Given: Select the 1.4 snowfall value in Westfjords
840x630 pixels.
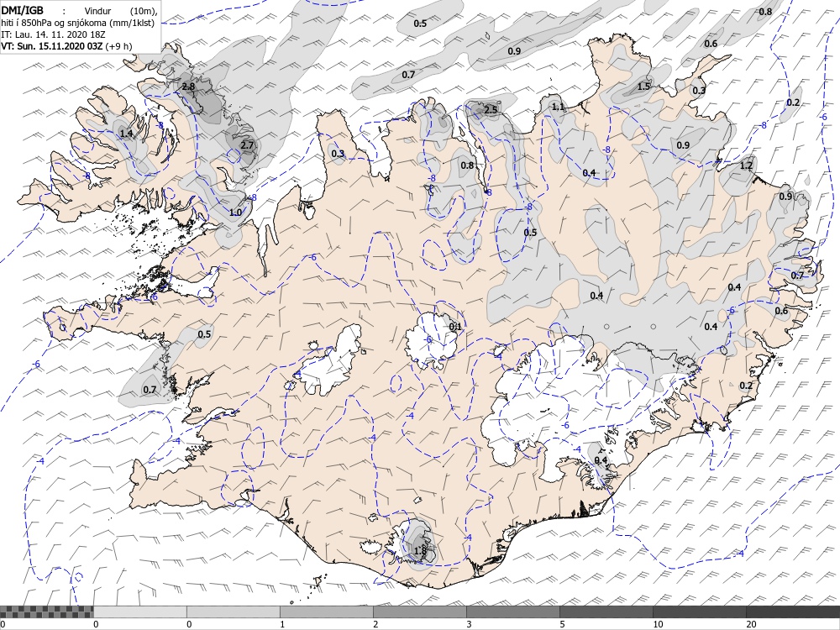Looking at the screenshot, I should click(x=127, y=133).
